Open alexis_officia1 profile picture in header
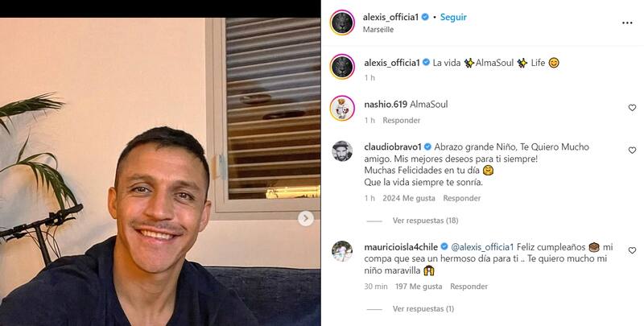The width and height of the screenshot is (644, 326). pos(342,23)
